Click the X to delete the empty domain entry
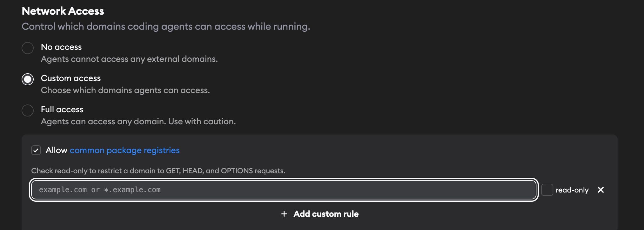 601,190
